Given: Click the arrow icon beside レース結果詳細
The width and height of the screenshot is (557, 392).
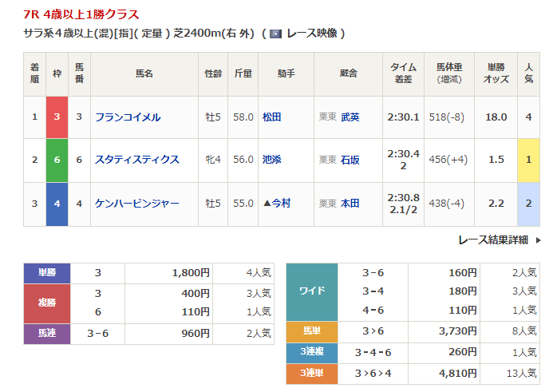Looking at the screenshot, I should tap(536, 240).
